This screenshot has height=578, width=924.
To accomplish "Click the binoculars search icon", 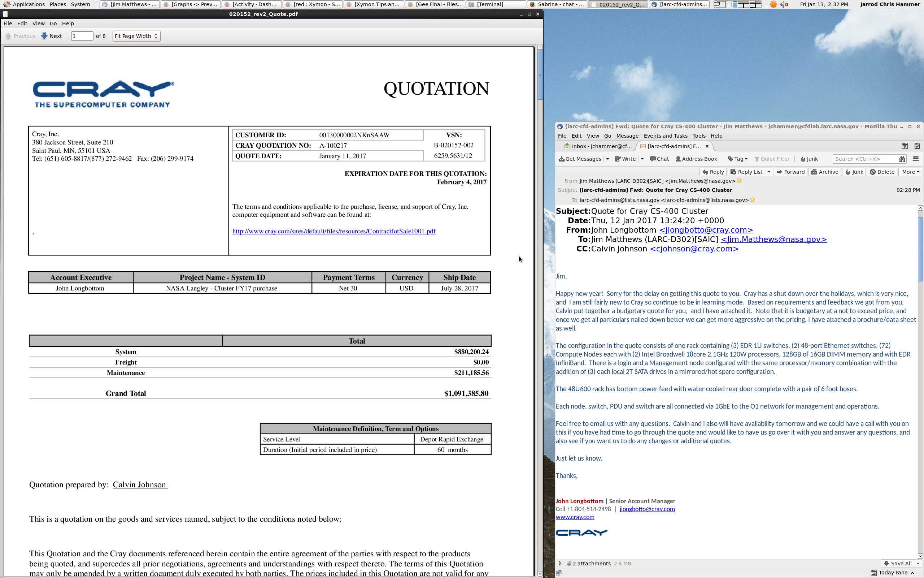I will pos(902,159).
